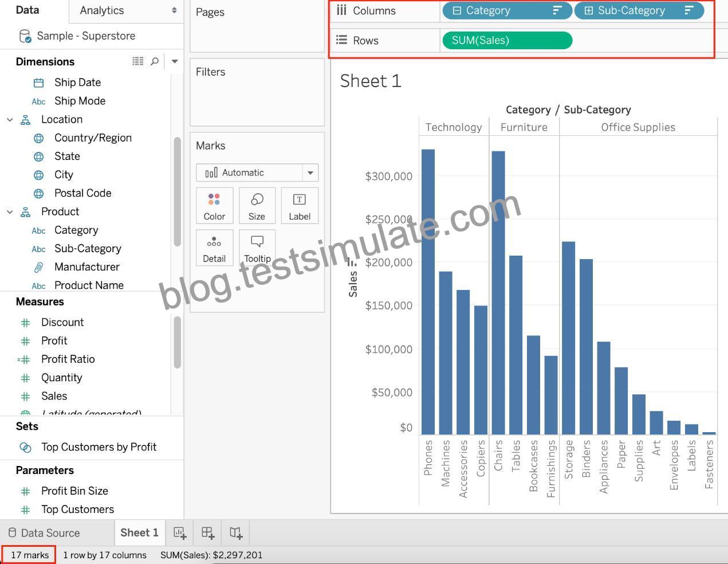Open the Label marks card
The height and width of the screenshot is (564, 728).
pos(300,205)
